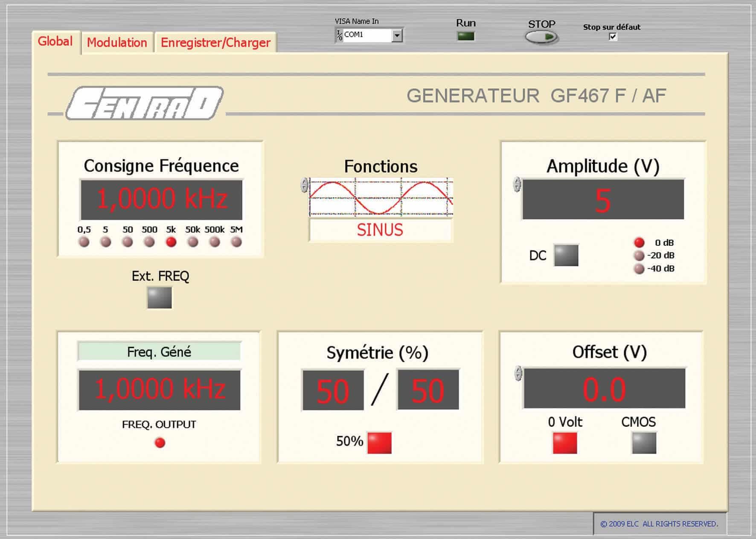Toggle the Ext. FREQ button
Viewport: 756px width, 539px height.
[x=160, y=297]
